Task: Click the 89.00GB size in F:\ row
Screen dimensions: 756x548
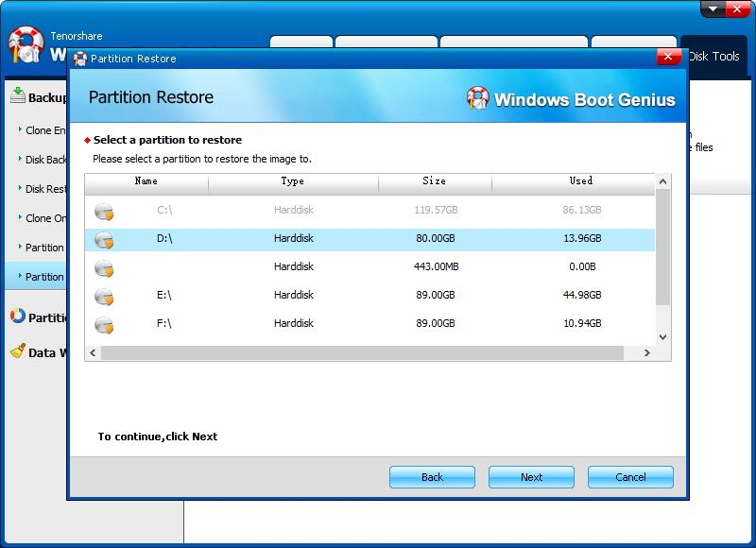Action: click(x=436, y=323)
